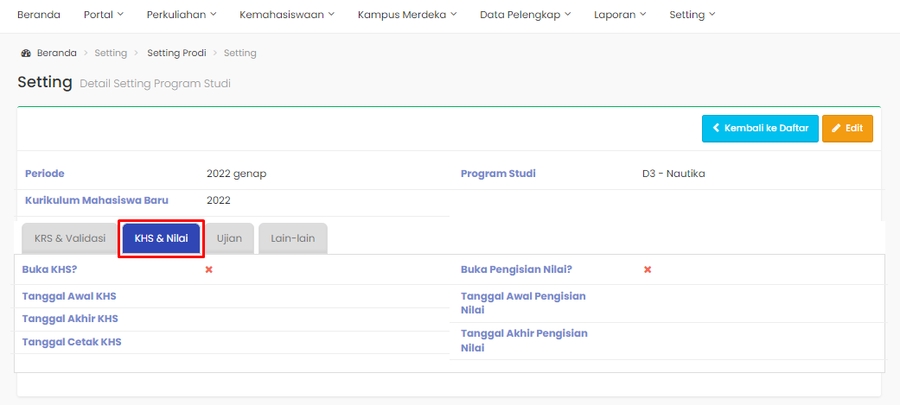
Task: Select the KHS & Nilai tab
Action: pos(162,239)
